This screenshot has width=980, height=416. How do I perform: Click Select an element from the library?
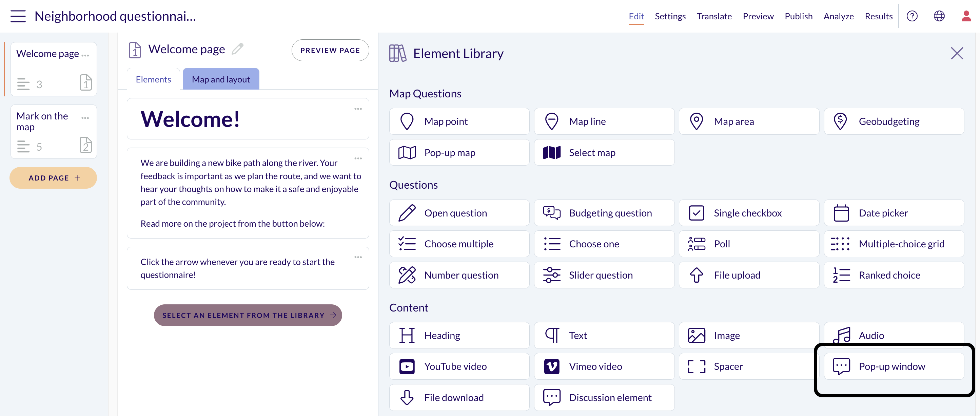[248, 316]
